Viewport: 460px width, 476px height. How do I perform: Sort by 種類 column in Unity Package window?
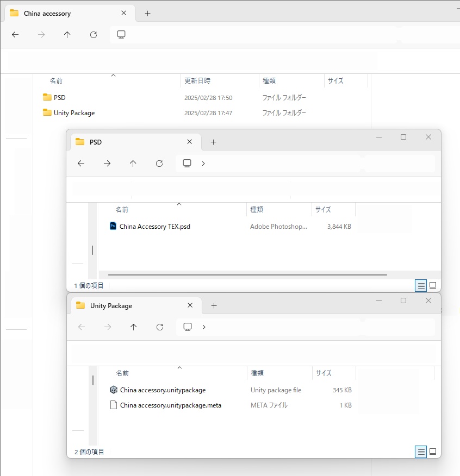[x=257, y=373]
